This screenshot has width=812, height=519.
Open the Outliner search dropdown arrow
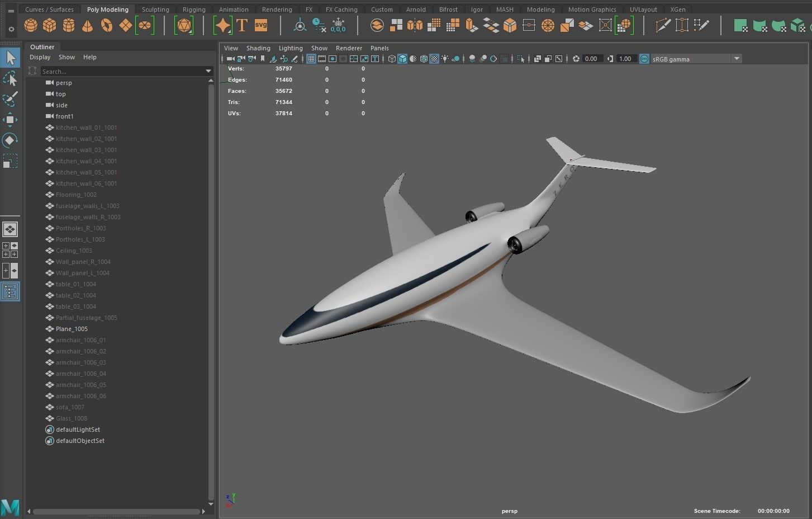pos(208,71)
